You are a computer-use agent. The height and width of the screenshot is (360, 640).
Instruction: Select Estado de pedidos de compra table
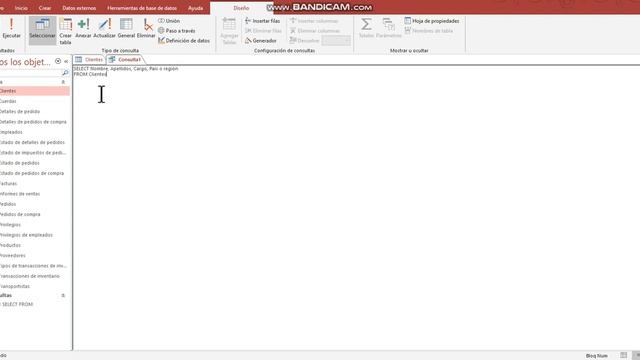tap(35, 173)
